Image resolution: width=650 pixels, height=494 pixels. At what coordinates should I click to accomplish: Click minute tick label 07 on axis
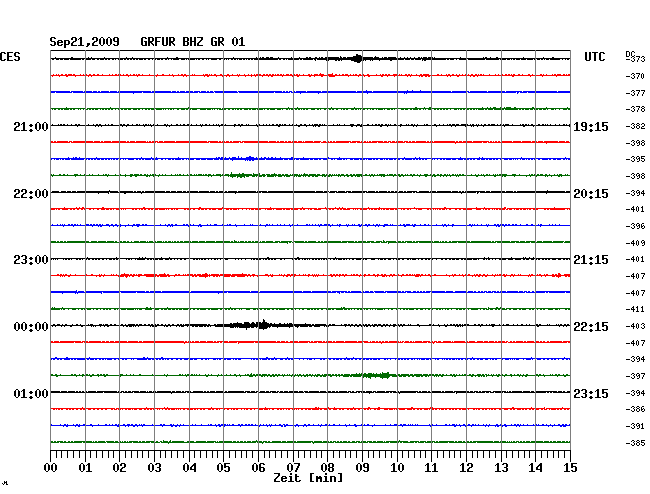[x=293, y=468]
